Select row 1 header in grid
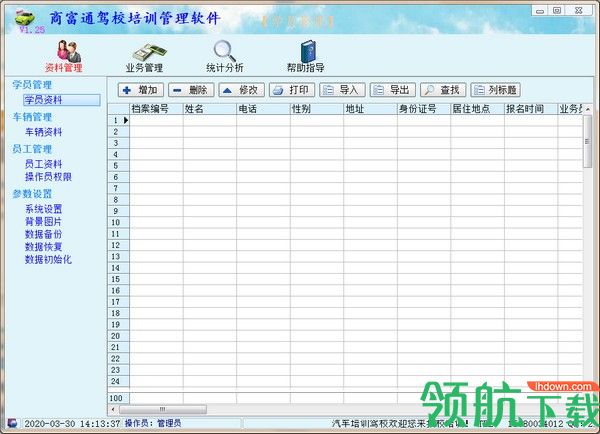 click(x=118, y=121)
